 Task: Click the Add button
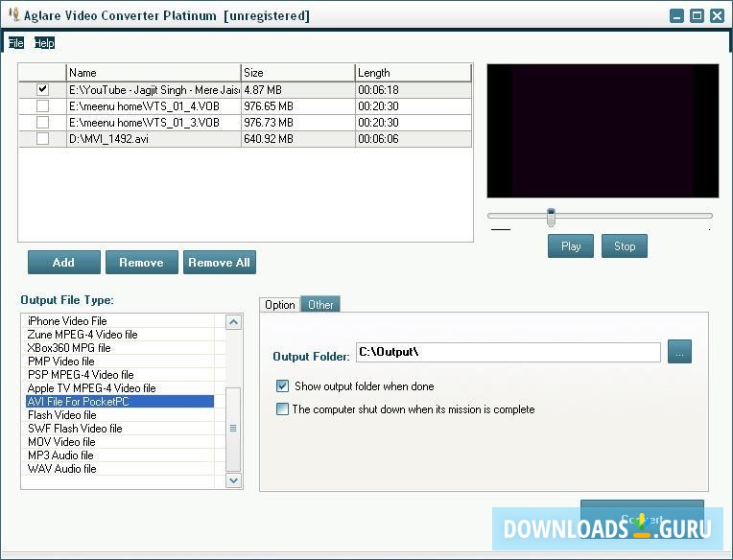(64, 262)
